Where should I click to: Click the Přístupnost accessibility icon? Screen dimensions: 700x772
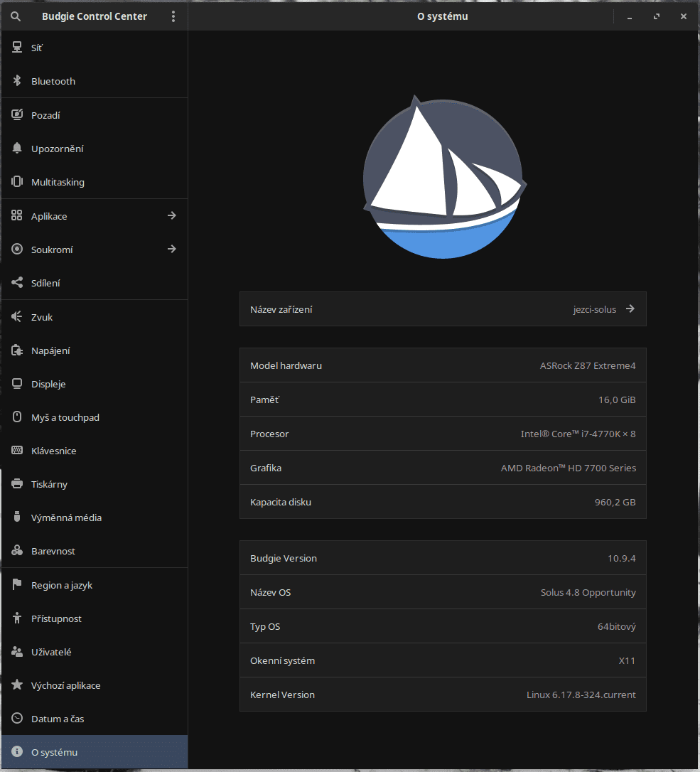pos(17,618)
